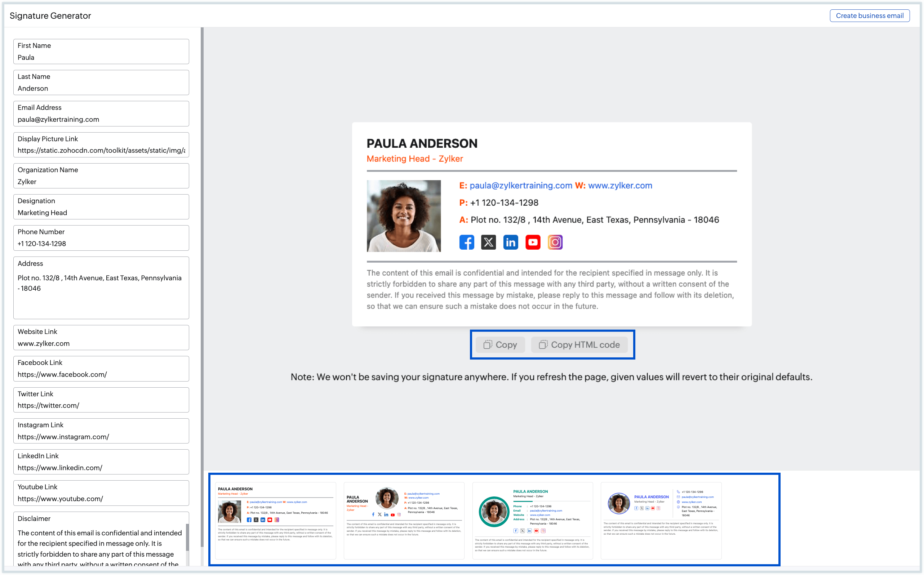Screen dimensions: 924x575
Task: Click the Instagram icon in signature preview
Action: click(555, 242)
